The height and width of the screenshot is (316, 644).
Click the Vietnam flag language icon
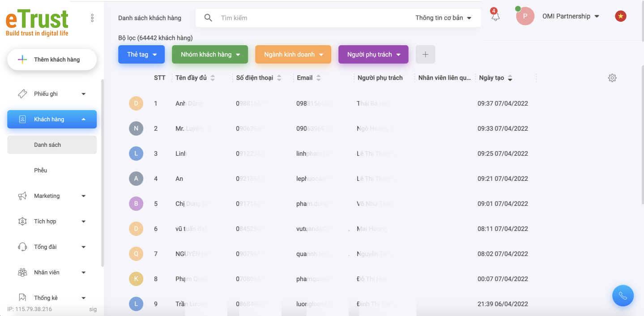click(620, 16)
